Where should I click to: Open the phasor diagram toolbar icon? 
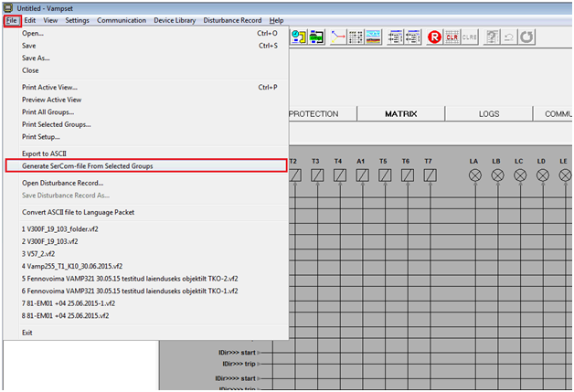click(338, 37)
